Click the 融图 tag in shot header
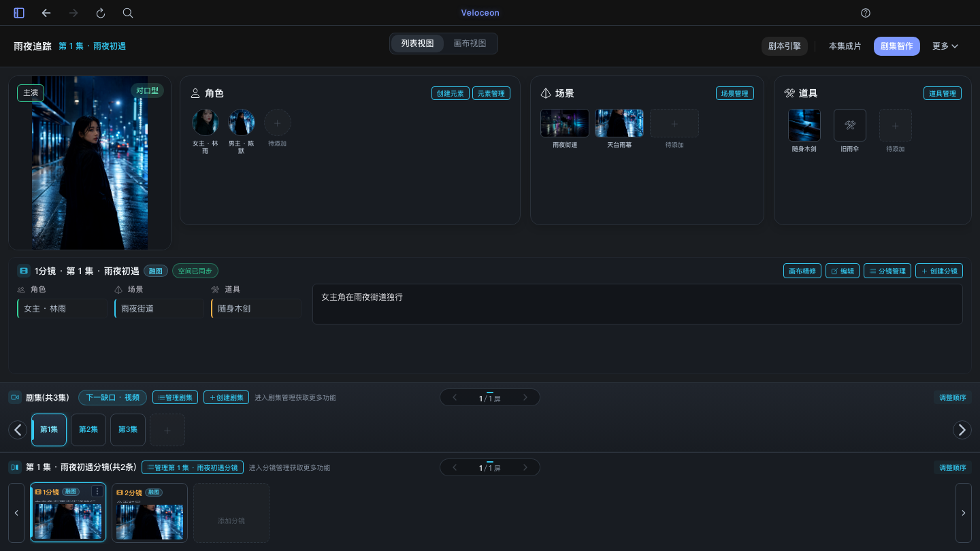The width and height of the screenshot is (980, 551). click(156, 271)
